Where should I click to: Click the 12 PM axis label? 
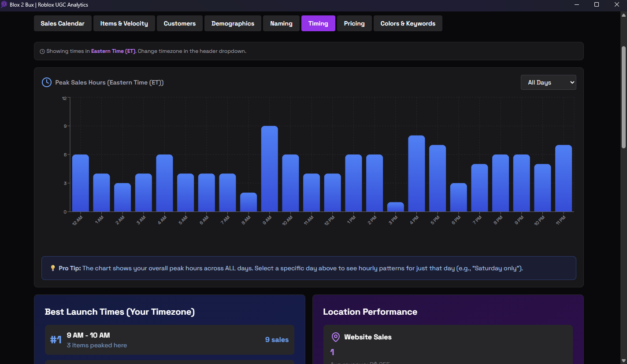point(330,220)
